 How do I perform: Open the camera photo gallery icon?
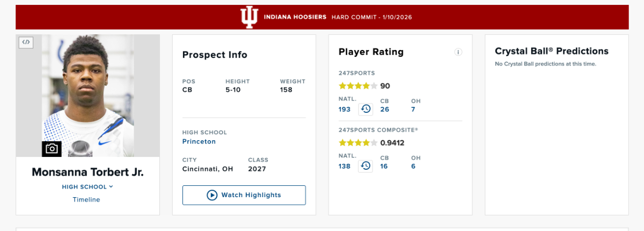pos(52,149)
